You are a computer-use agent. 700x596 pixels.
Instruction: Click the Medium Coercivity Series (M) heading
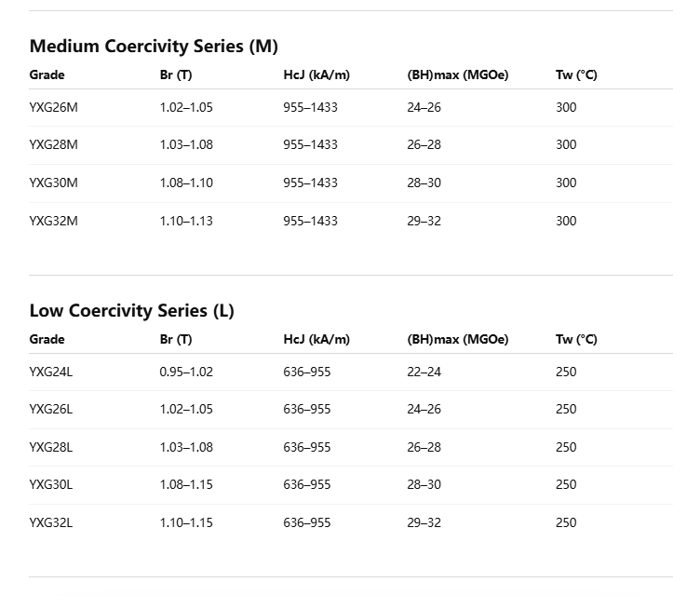(x=154, y=46)
